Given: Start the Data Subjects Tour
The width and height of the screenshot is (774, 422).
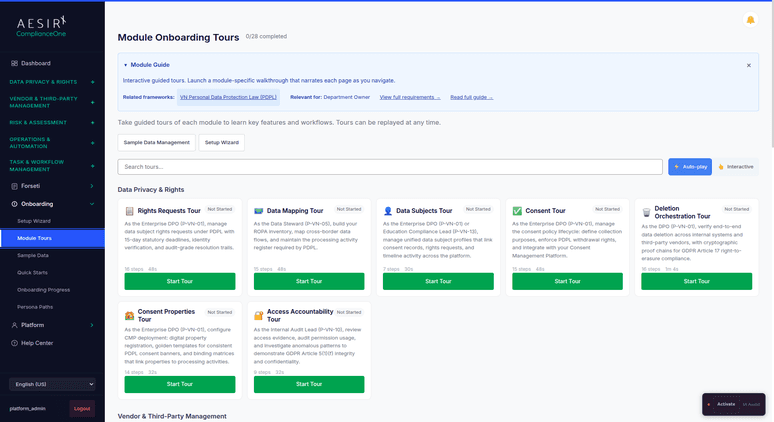Looking at the screenshot, I should pyautogui.click(x=438, y=281).
